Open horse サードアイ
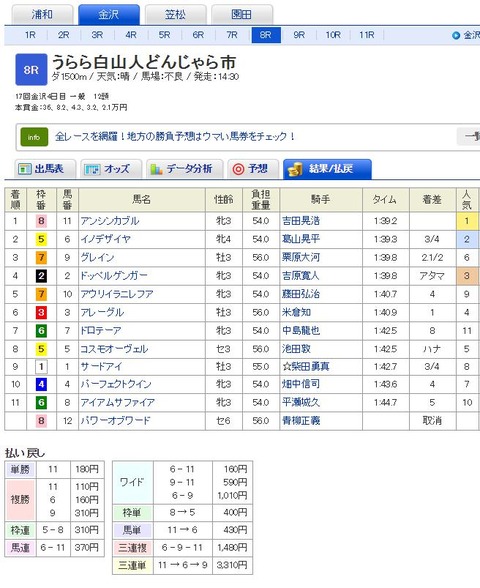The width and height of the screenshot is (480, 588). (102, 366)
